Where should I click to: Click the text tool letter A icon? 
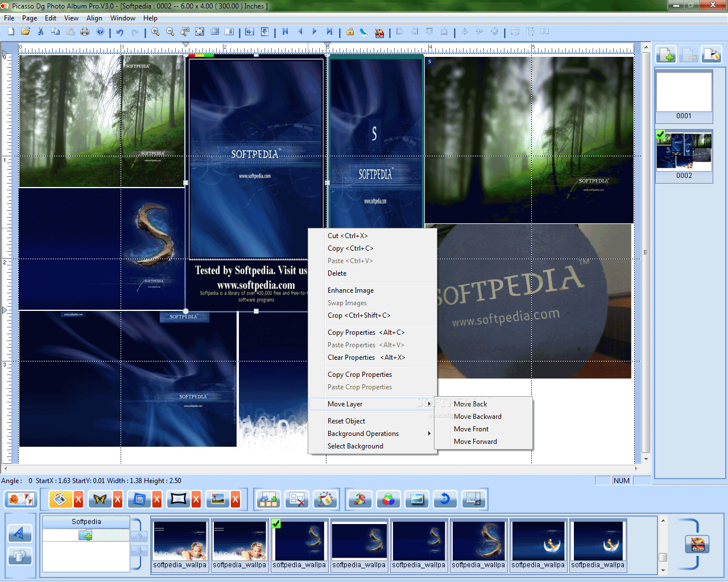pyautogui.click(x=20, y=533)
